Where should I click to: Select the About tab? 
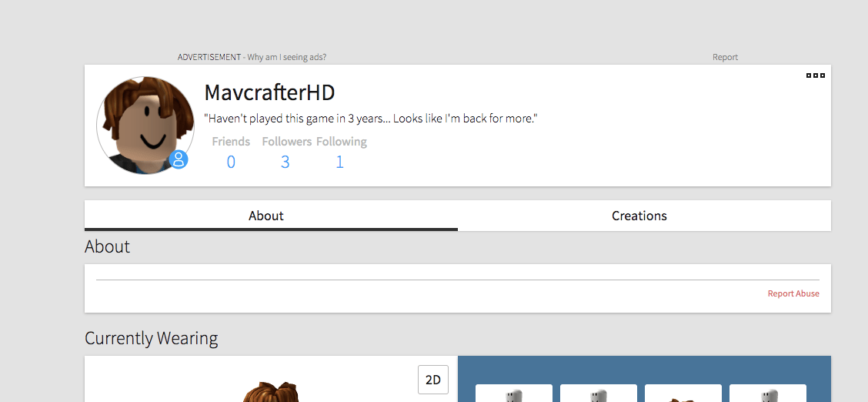266,216
